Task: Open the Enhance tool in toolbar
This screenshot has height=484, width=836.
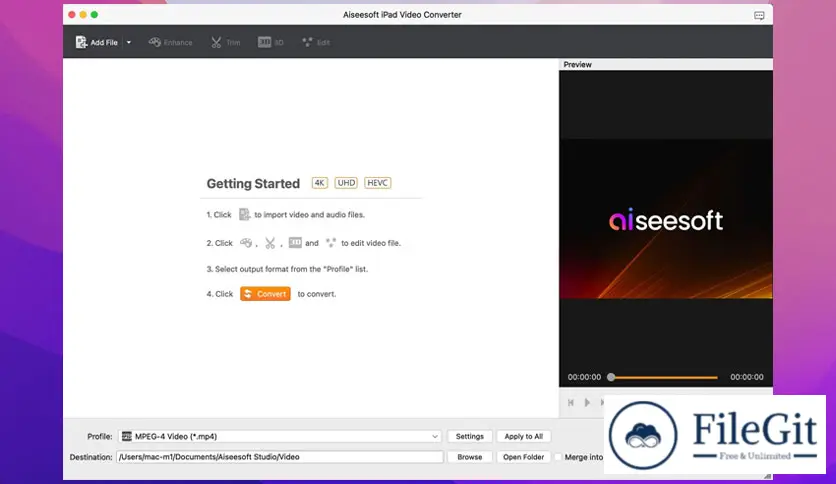Action: tap(171, 42)
